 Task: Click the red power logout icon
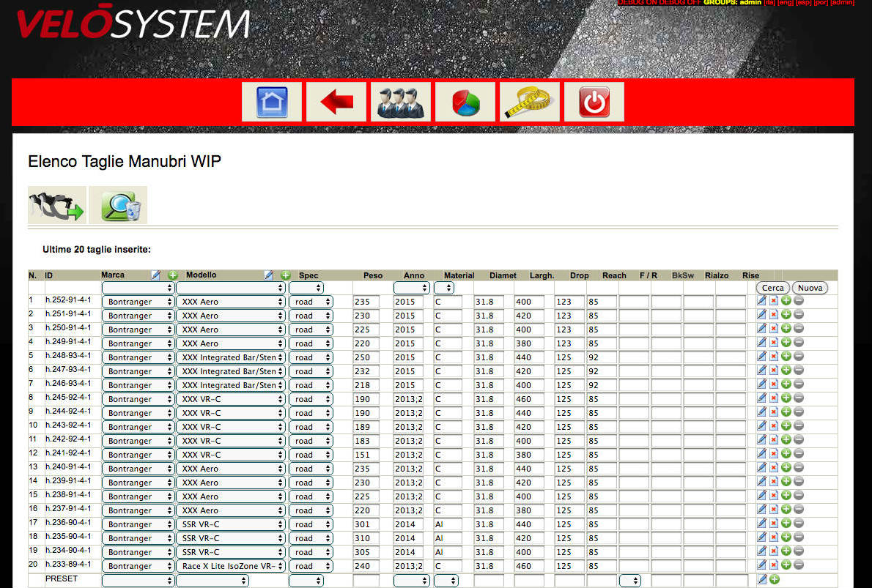[594, 102]
